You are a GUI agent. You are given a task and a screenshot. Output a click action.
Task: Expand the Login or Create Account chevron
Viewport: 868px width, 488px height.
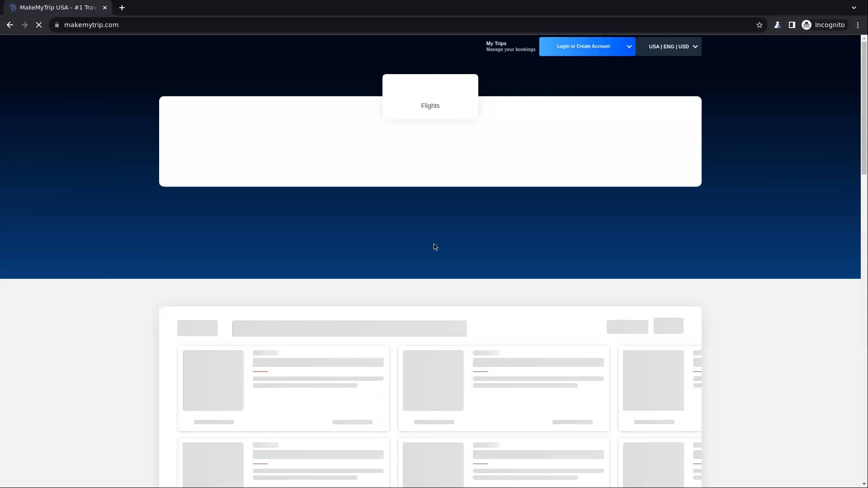(628, 47)
